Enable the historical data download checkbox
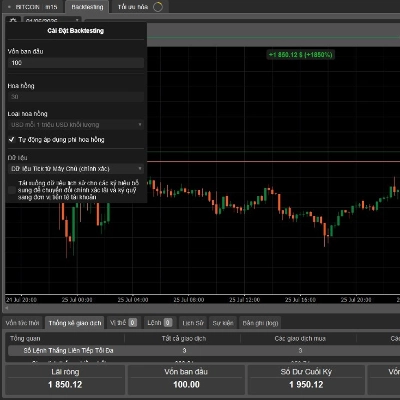This screenshot has width=400, height=400. tap(12, 190)
